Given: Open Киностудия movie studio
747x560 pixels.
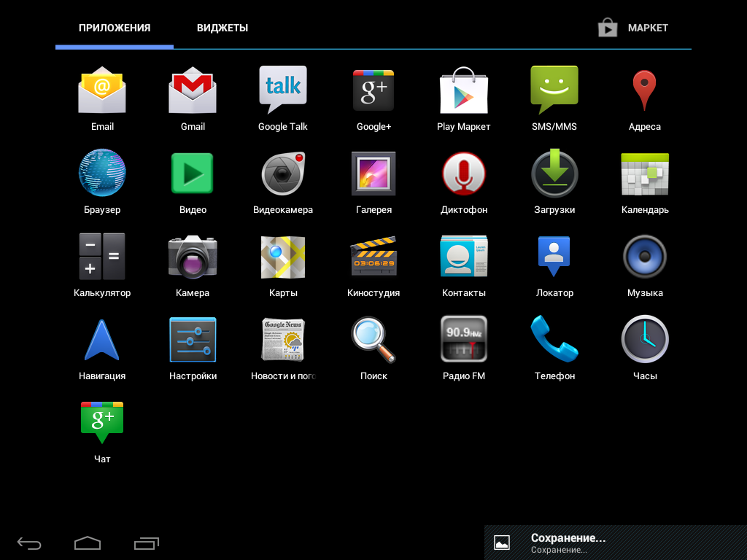Looking at the screenshot, I should click(x=373, y=265).
